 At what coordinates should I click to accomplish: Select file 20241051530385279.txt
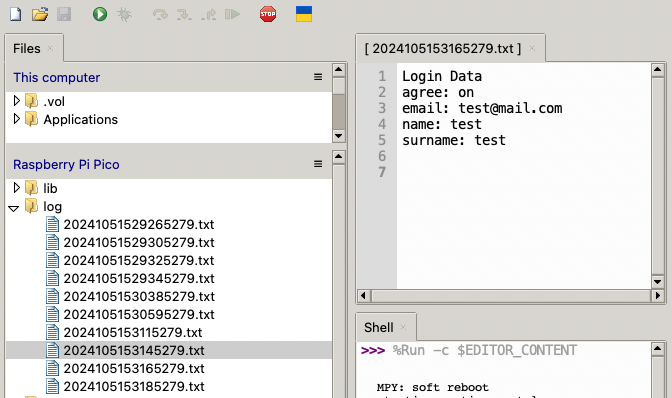tap(139, 296)
